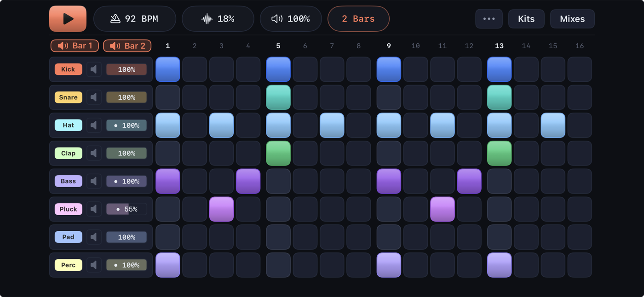Mute the Pad track
Viewport: 644px width, 297px height.
[94, 237]
